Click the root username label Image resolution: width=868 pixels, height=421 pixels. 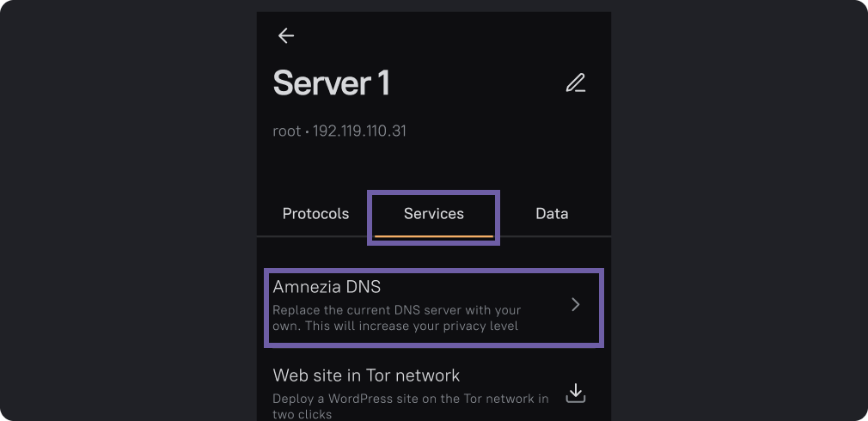click(286, 131)
